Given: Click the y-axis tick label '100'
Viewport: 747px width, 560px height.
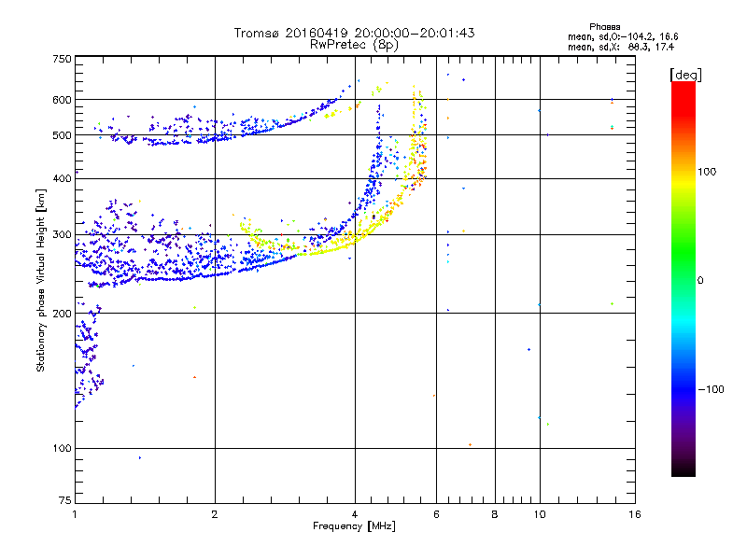Looking at the screenshot, I should click(x=62, y=448).
